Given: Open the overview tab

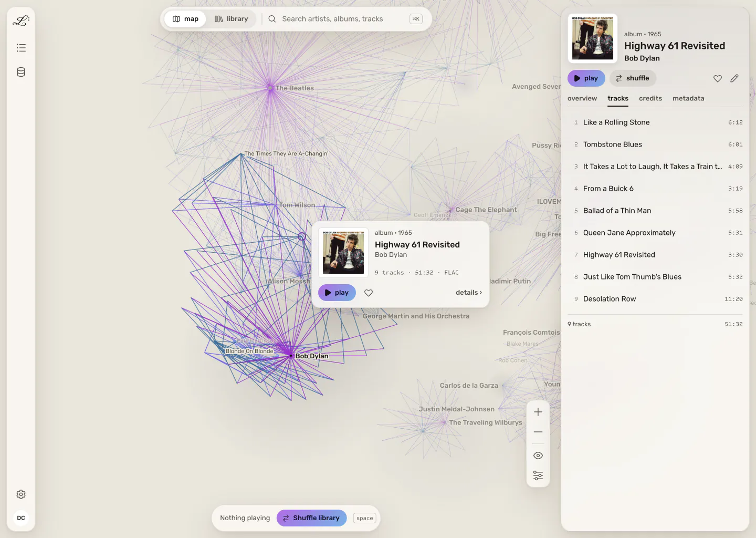Looking at the screenshot, I should pyautogui.click(x=582, y=98).
